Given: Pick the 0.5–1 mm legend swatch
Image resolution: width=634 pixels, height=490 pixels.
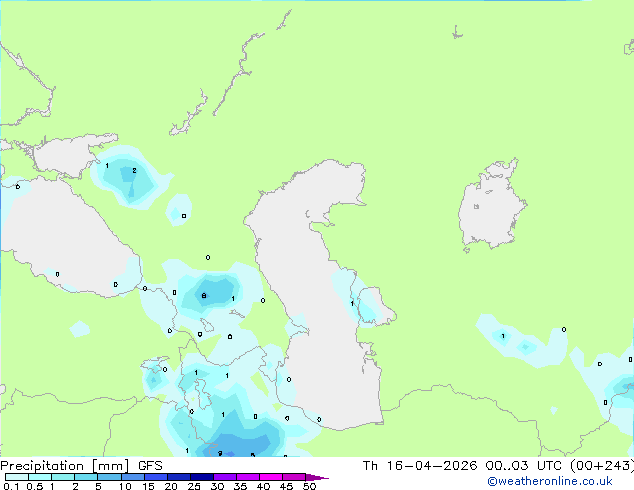Looking at the screenshot, I should tap(40, 477).
